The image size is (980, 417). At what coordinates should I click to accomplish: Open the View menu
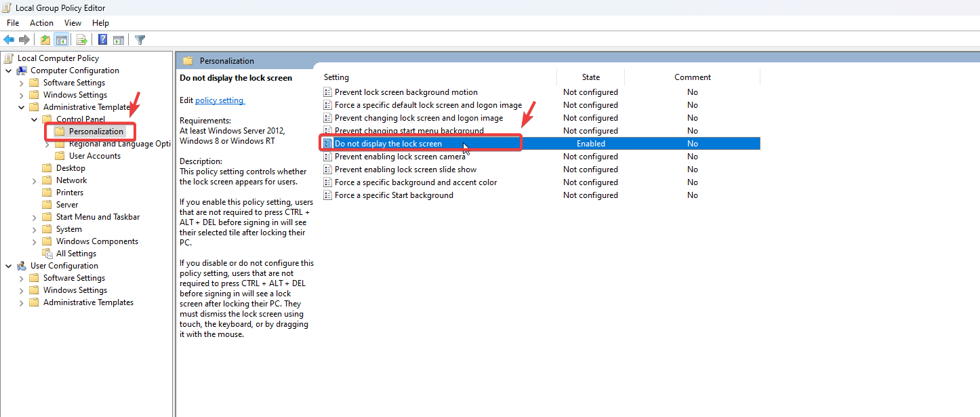pyautogui.click(x=73, y=23)
